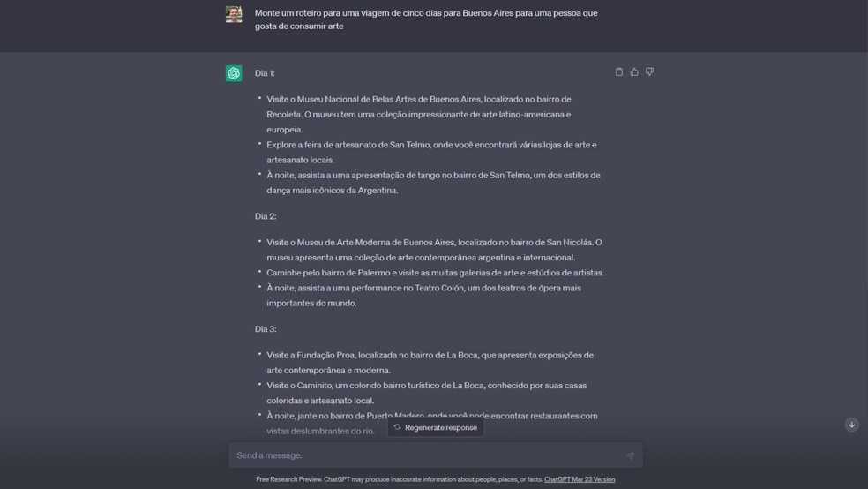Jump to bottom with the down arrow

[851, 425]
